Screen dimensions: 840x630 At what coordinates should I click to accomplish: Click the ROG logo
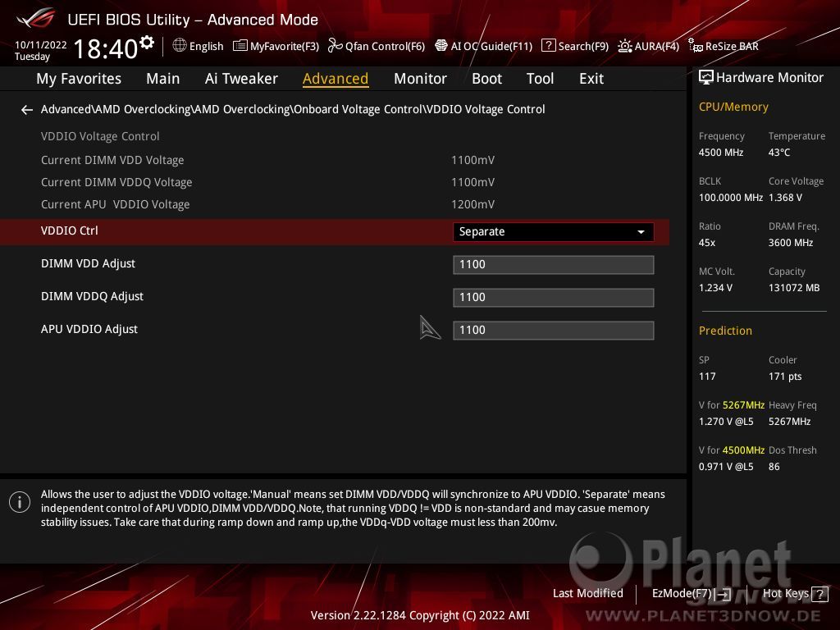(35, 18)
